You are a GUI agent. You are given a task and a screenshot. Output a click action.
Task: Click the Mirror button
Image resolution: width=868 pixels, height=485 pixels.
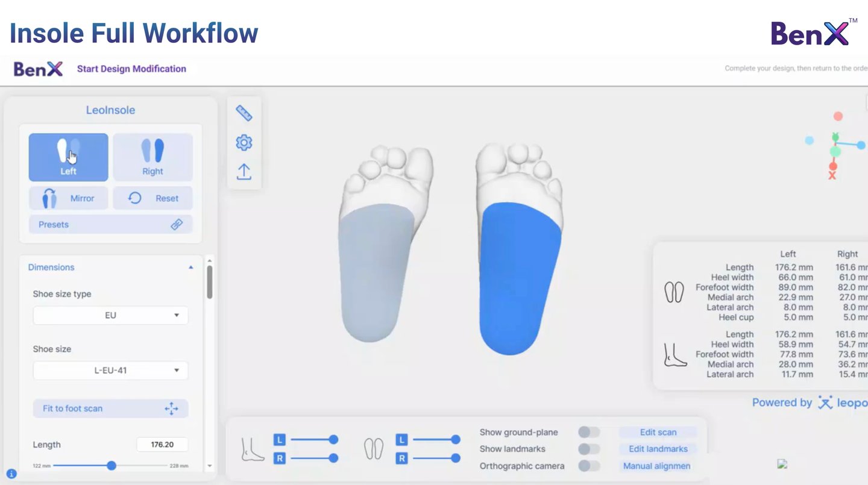tap(68, 198)
